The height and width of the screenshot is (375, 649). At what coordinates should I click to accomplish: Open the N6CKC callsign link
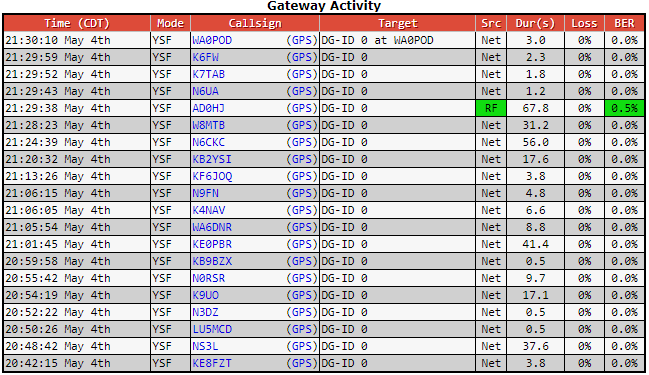[x=209, y=142]
